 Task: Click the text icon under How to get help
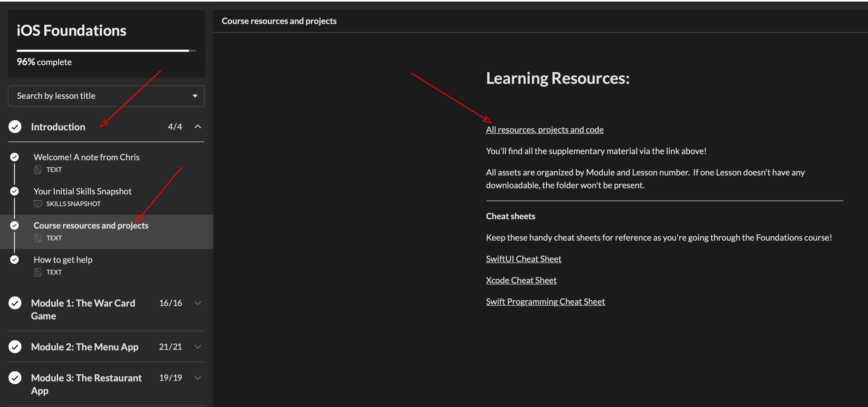(x=38, y=272)
